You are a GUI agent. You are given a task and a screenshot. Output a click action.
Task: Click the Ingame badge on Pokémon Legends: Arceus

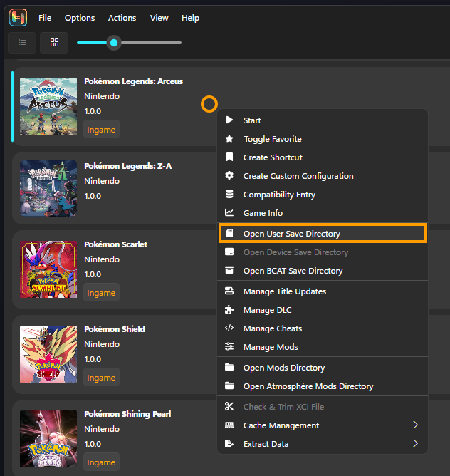(101, 130)
